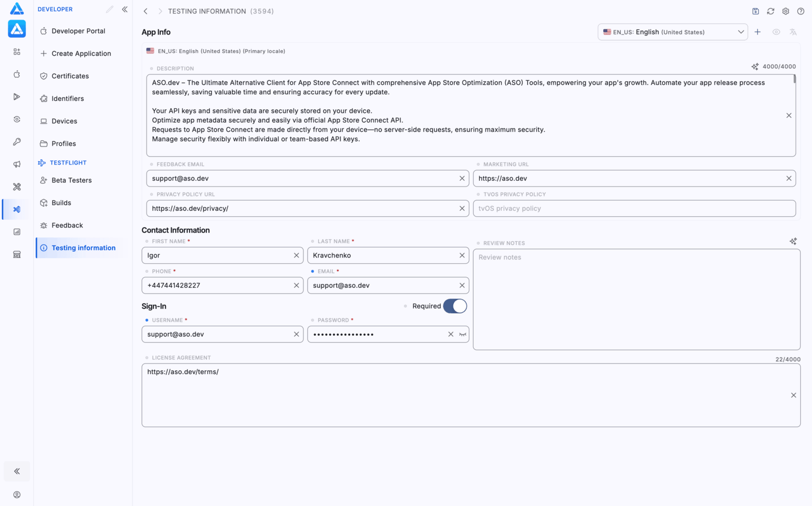The width and height of the screenshot is (812, 506).
Task: Click AI sparkle icon for Review notes
Action: tap(793, 241)
